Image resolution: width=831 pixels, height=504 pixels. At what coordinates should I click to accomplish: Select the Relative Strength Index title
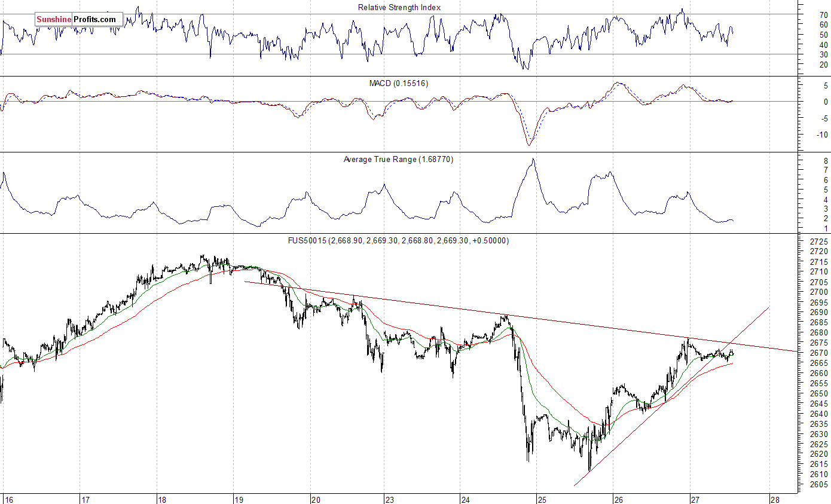(399, 8)
